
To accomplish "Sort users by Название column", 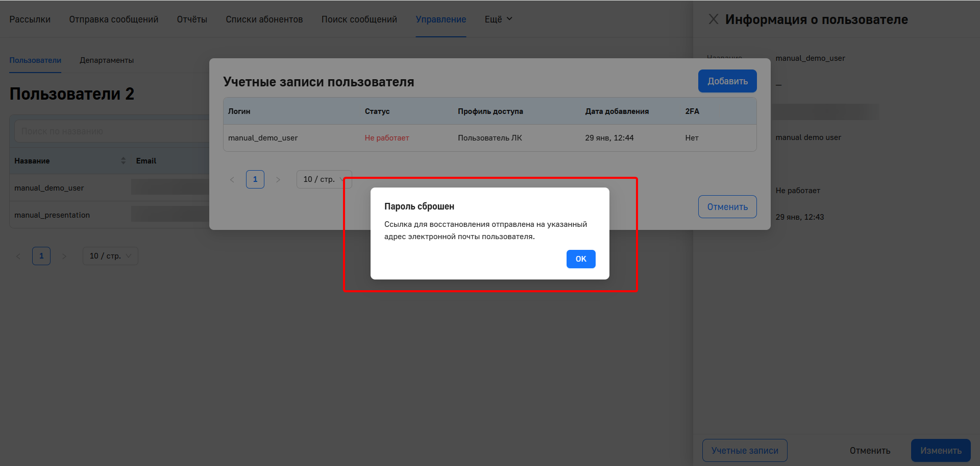I will [123, 161].
